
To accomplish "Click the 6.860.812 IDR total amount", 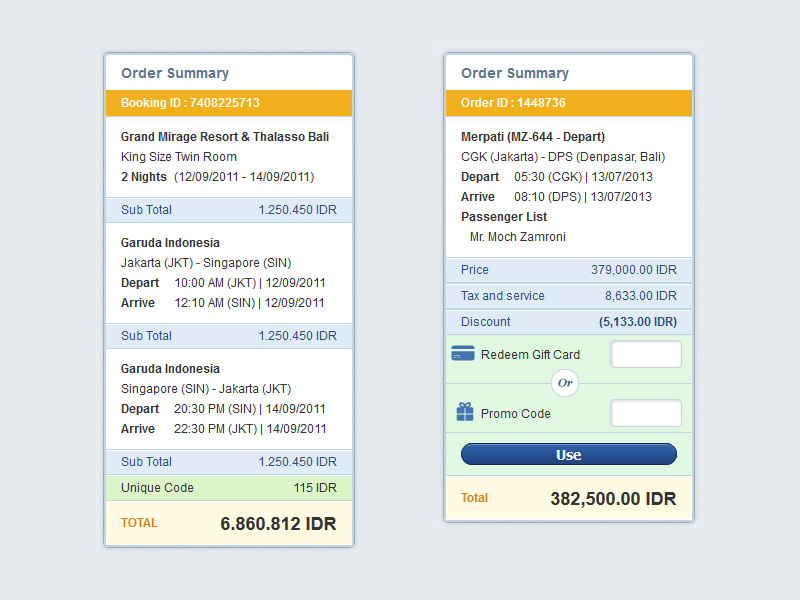I will click(x=278, y=524).
